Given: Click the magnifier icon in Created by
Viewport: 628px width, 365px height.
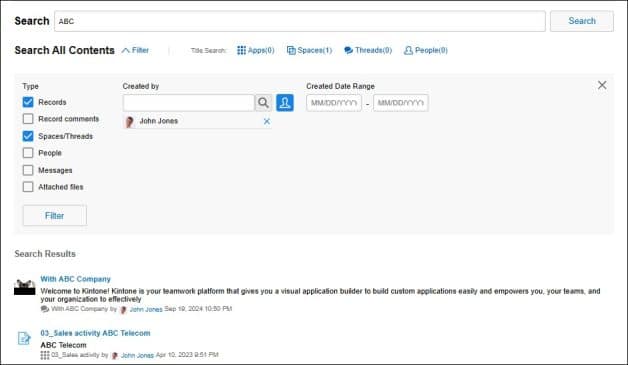Looking at the screenshot, I should [263, 103].
